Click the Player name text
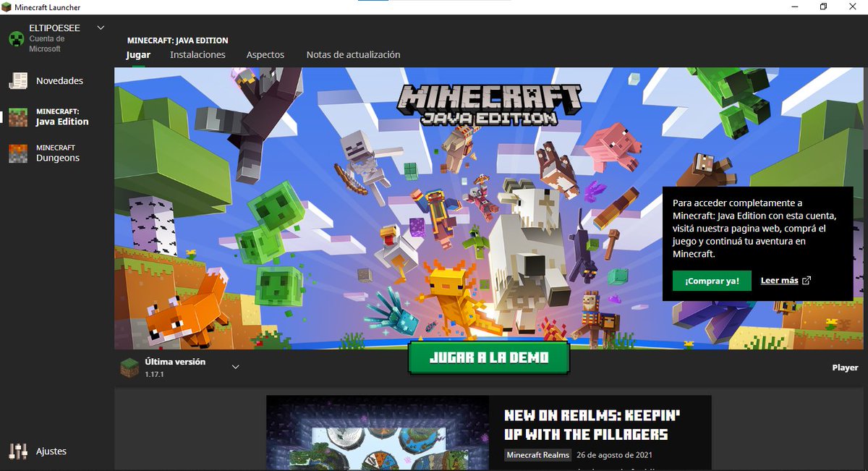 [x=845, y=368]
